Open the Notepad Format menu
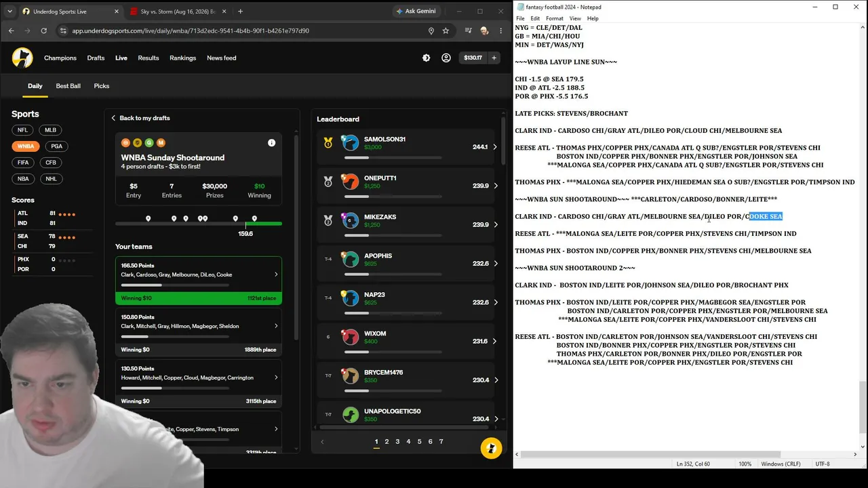868x488 pixels. (555, 18)
